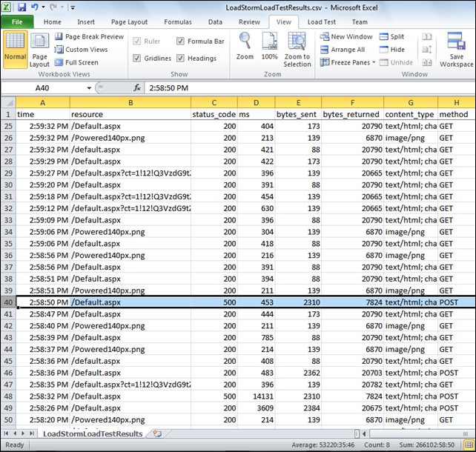The height and width of the screenshot is (452, 476).
Task: Click the Insert Function fx button
Action: click(137, 88)
